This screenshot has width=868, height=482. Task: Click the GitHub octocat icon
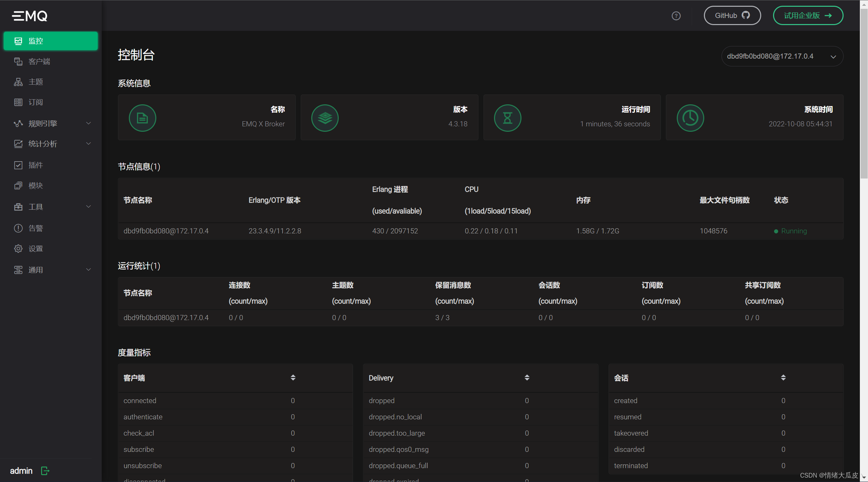(746, 15)
